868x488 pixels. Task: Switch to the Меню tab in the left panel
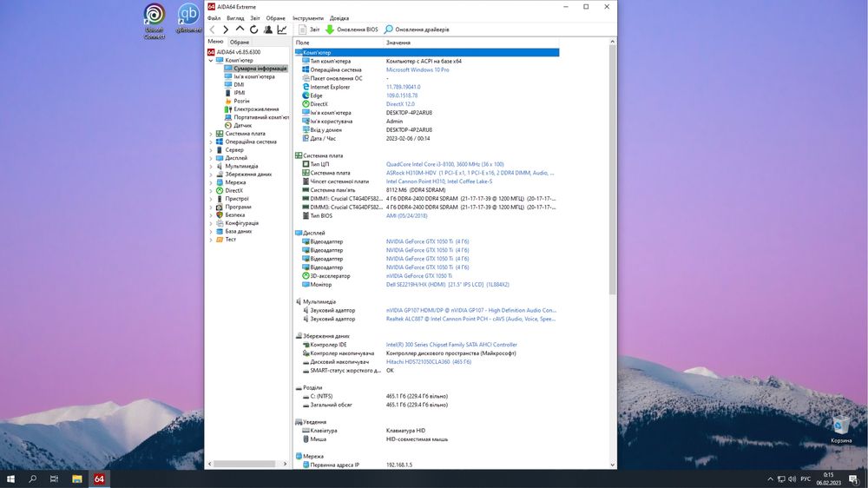click(215, 42)
